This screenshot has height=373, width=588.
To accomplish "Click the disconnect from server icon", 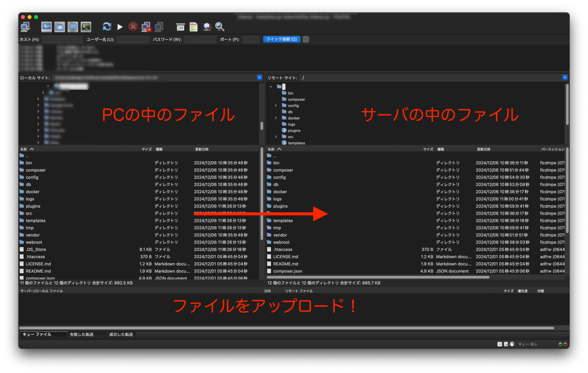I will (146, 26).
